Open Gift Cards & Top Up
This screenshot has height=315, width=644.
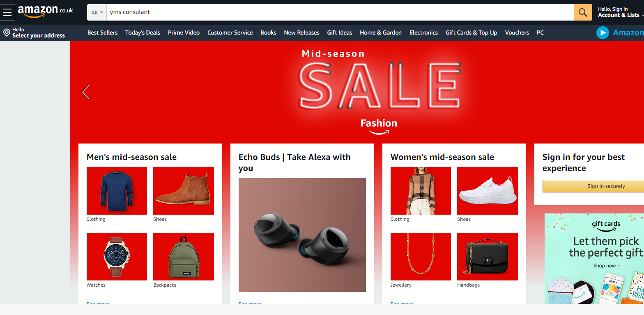(471, 32)
